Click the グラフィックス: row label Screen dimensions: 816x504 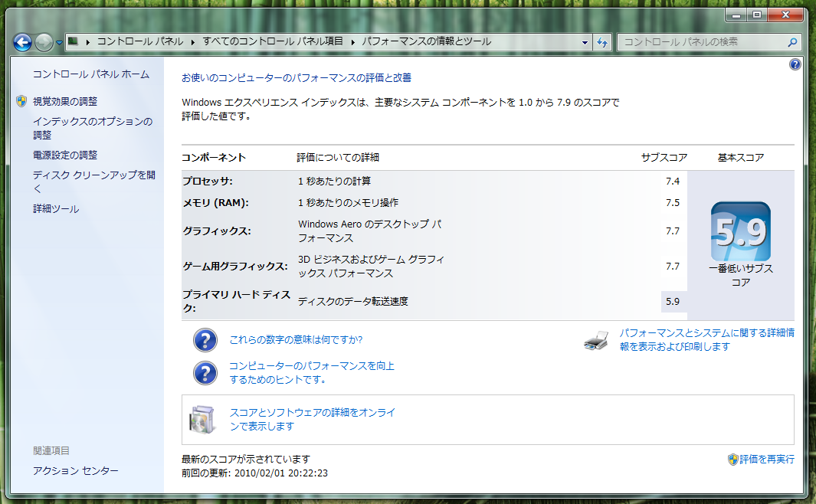pyautogui.click(x=217, y=231)
